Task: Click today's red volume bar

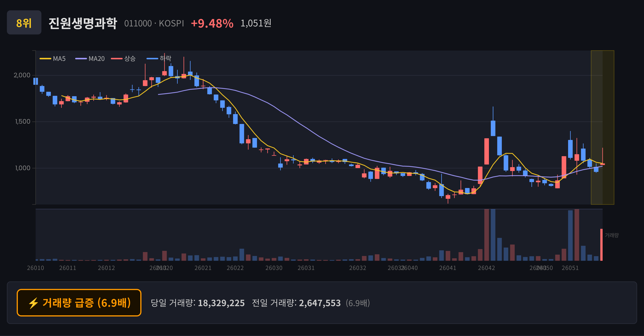Action: pyautogui.click(x=601, y=245)
